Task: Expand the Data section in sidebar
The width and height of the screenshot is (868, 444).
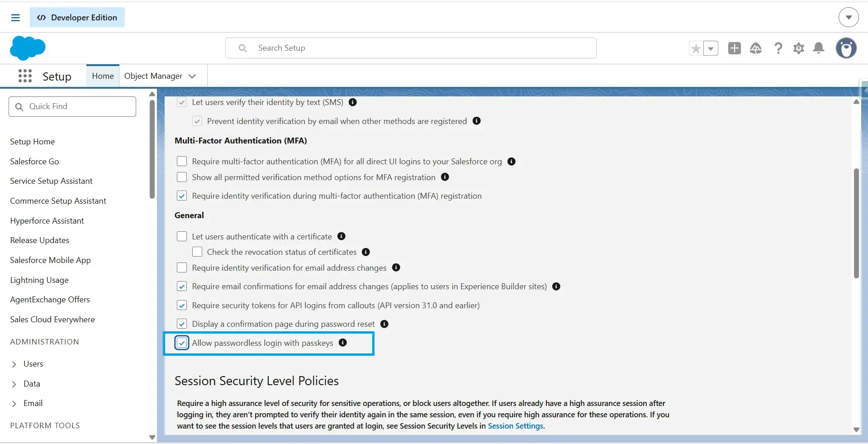Action: pyautogui.click(x=14, y=384)
